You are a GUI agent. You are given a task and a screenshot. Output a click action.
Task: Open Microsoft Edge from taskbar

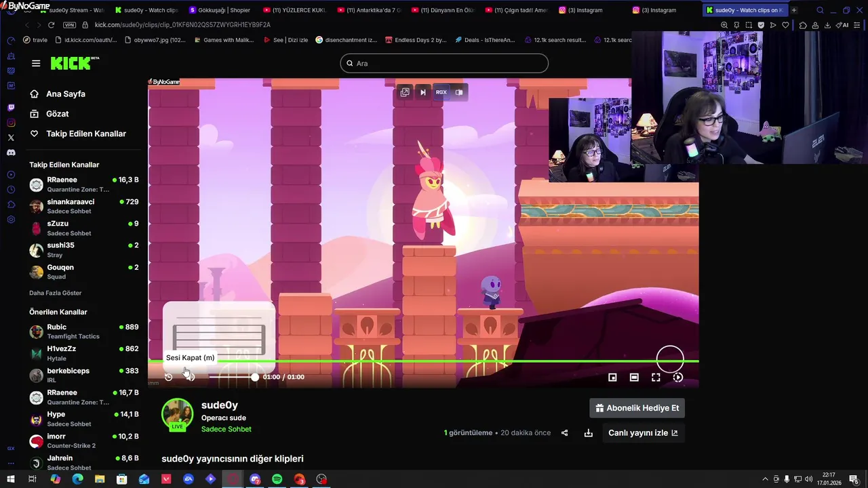77,479
